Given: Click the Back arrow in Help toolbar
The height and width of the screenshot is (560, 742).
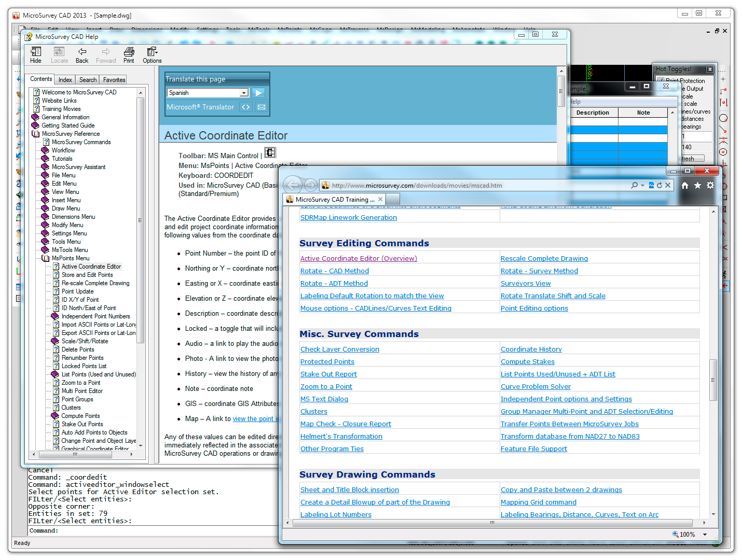Looking at the screenshot, I should click(x=82, y=55).
